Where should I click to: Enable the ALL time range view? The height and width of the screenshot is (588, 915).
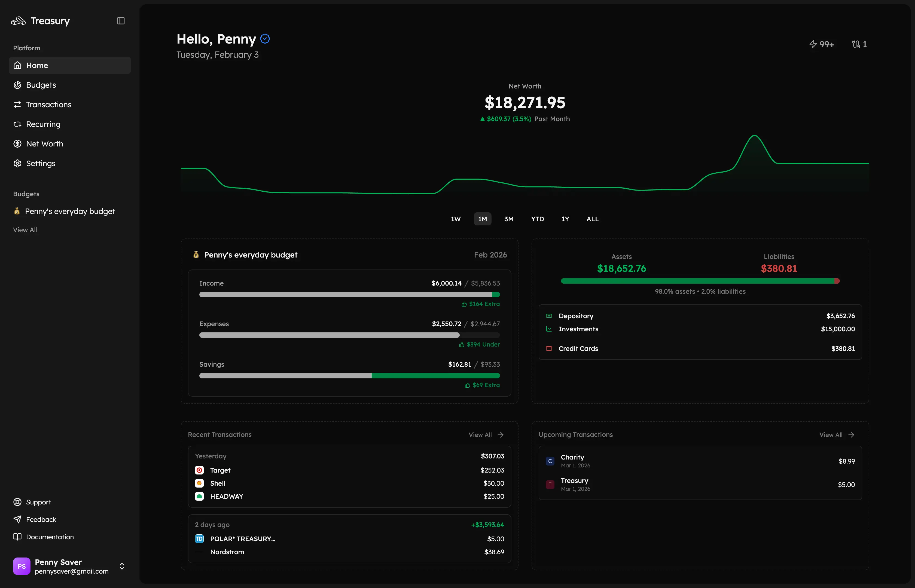point(592,219)
